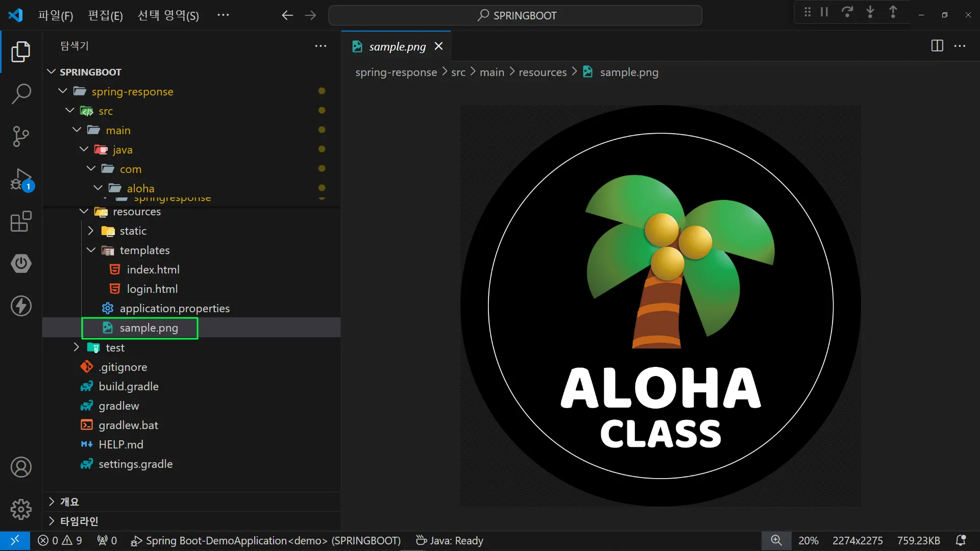
Task: Open Spring Boot Dashboard icon
Action: pos(21,263)
